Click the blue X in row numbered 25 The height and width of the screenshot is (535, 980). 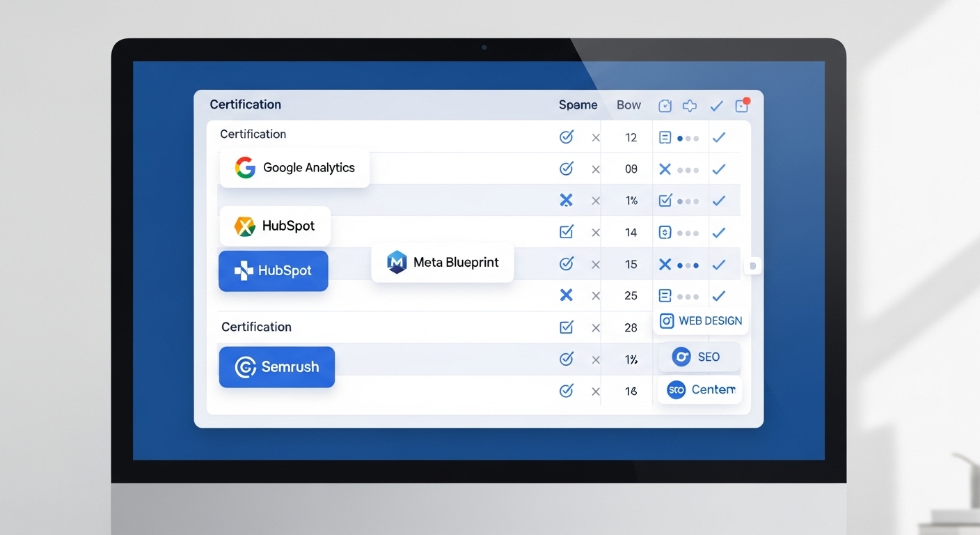tap(567, 295)
